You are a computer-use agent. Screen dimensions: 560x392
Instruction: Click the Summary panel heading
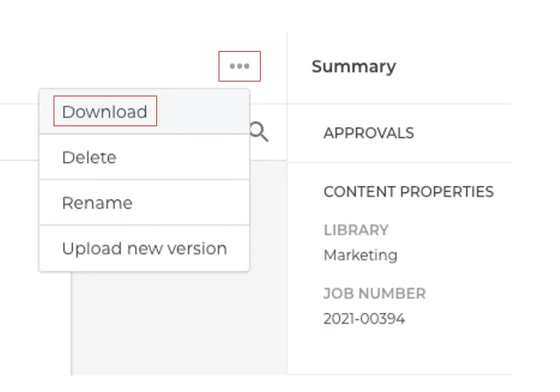(x=354, y=67)
